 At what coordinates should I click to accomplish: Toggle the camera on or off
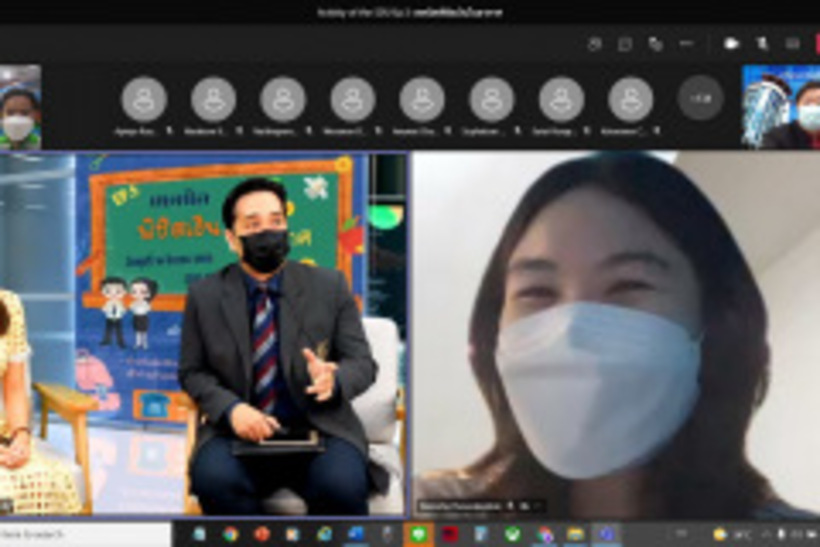click(x=731, y=44)
